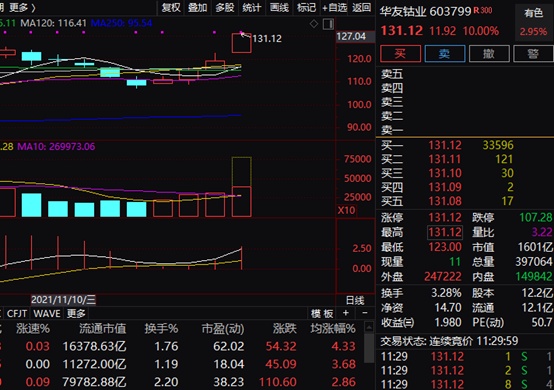Toggle the side panel layout icon
554x390 pixels.
tap(328, 24)
